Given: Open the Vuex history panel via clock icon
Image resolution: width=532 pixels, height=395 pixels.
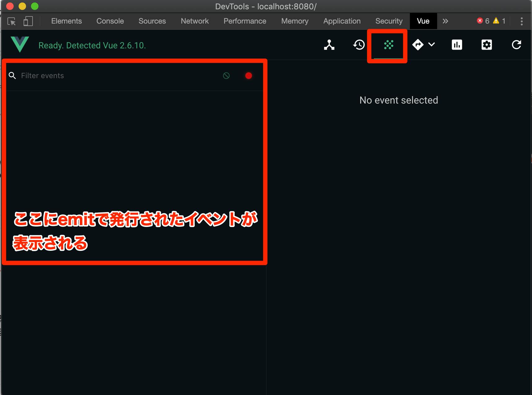Looking at the screenshot, I should 358,45.
